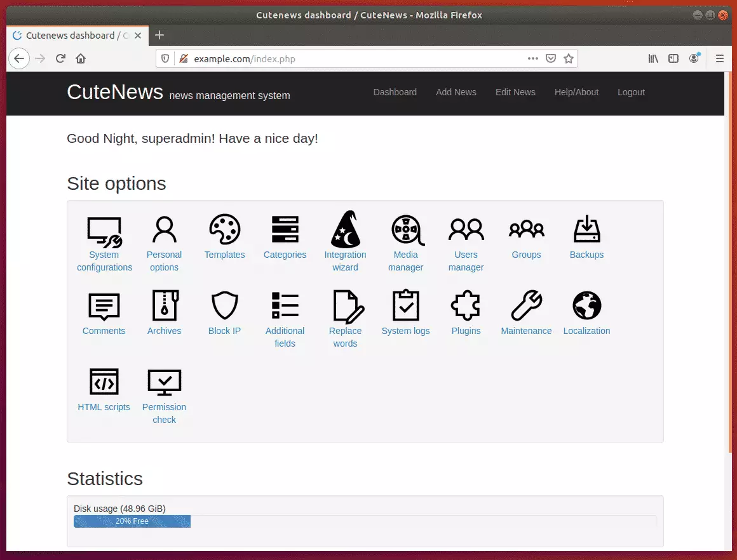Screen dimensions: 737x560
Task: Click the "Site options" heading
Action: (116, 183)
